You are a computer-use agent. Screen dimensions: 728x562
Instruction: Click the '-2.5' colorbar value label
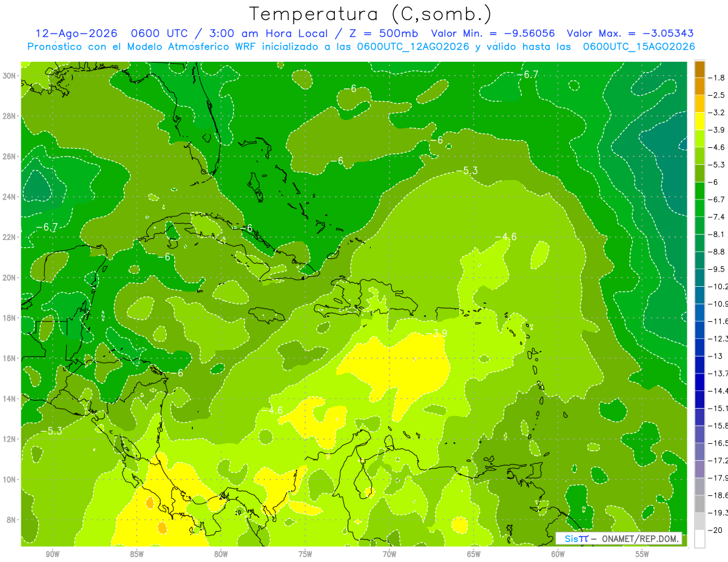click(x=716, y=95)
